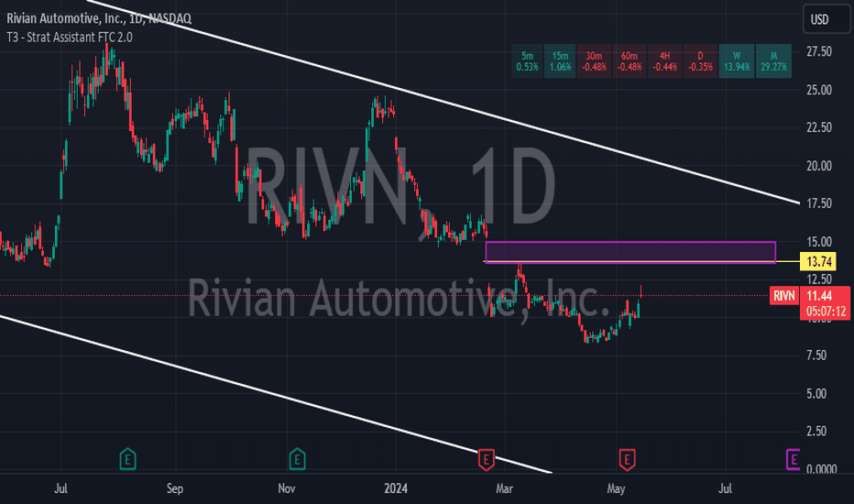Click the M timeframe cell showing 29.27%
The height and width of the screenshot is (504, 854).
773,61
